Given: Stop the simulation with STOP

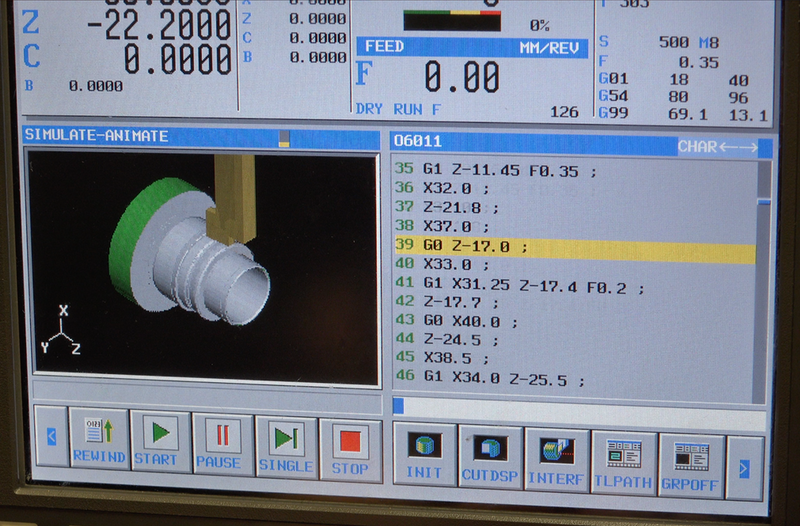Looking at the screenshot, I should (x=350, y=448).
